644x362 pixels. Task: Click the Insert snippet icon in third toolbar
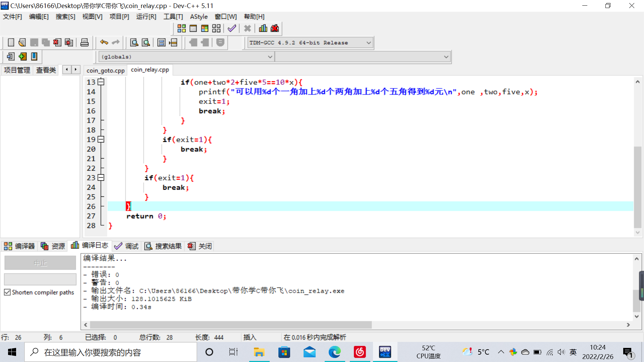click(x=11, y=57)
